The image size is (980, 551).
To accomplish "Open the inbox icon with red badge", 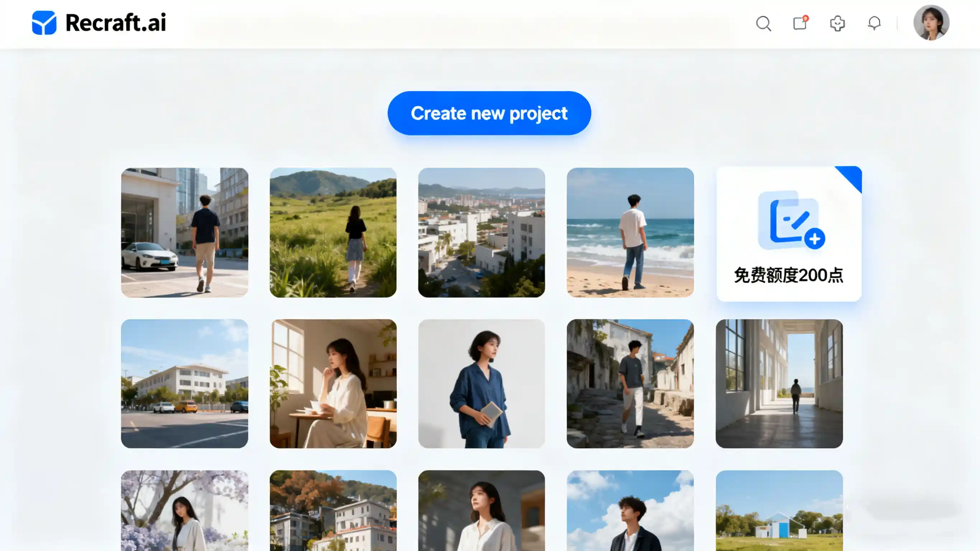I will pos(800,23).
